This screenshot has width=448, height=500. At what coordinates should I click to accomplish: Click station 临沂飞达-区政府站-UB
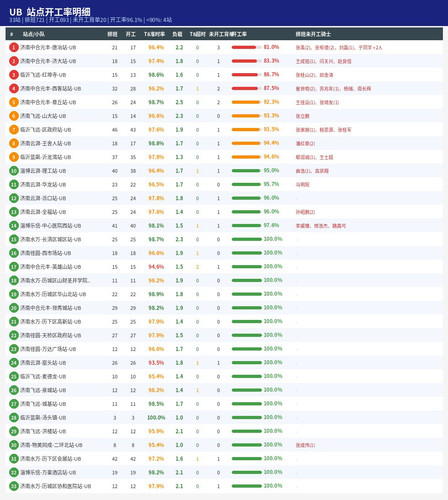point(46,130)
